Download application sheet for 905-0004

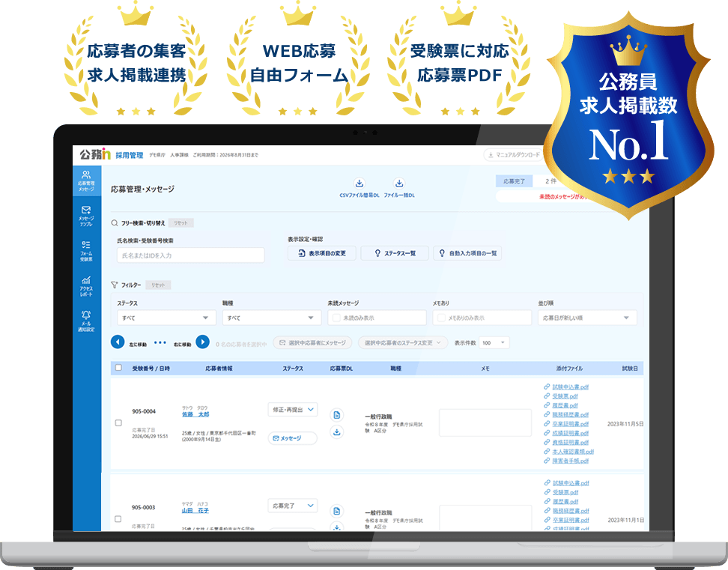(336, 432)
